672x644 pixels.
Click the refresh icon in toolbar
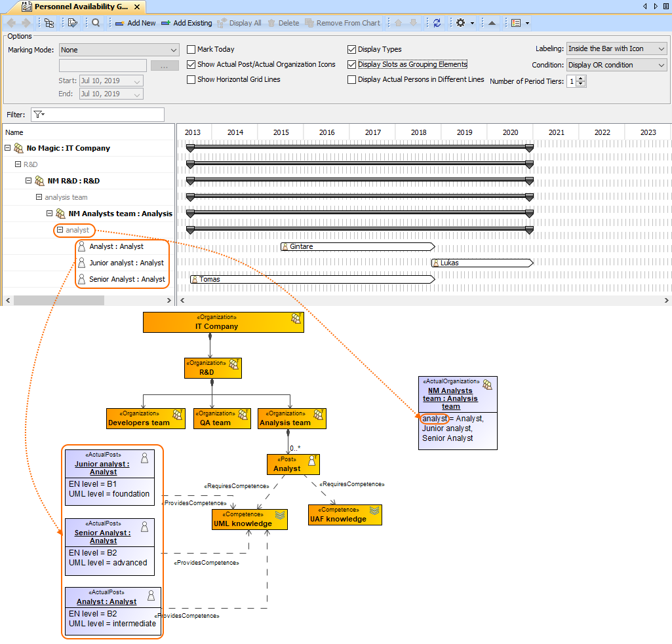point(437,23)
